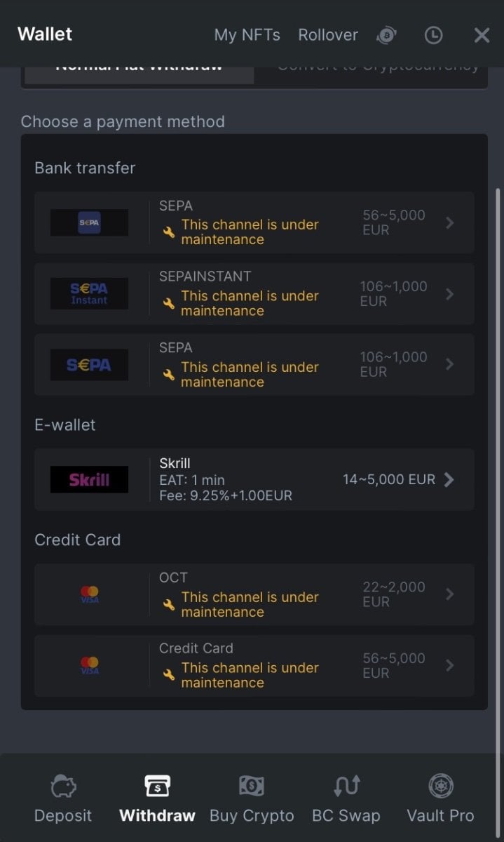The width and height of the screenshot is (504, 842).
Task: Choose the SEPA 106~1,000 EUR bank transfer
Action: tap(254, 365)
